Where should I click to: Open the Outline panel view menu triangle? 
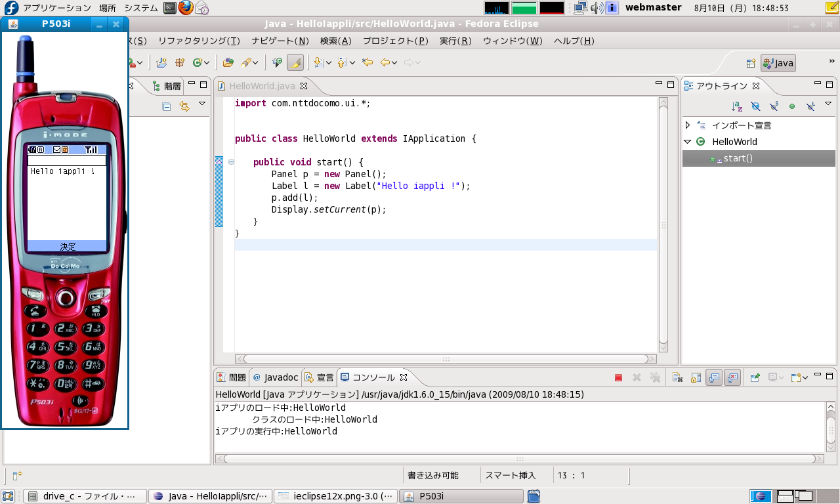click(x=828, y=104)
